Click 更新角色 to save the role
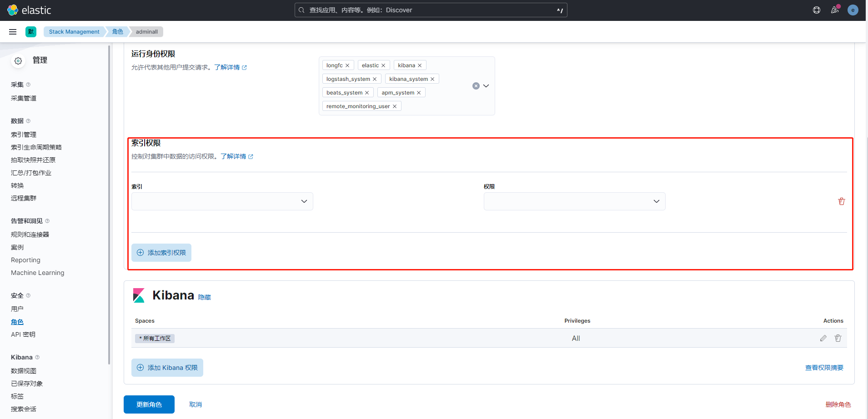Image resolution: width=868 pixels, height=419 pixels. 149,404
